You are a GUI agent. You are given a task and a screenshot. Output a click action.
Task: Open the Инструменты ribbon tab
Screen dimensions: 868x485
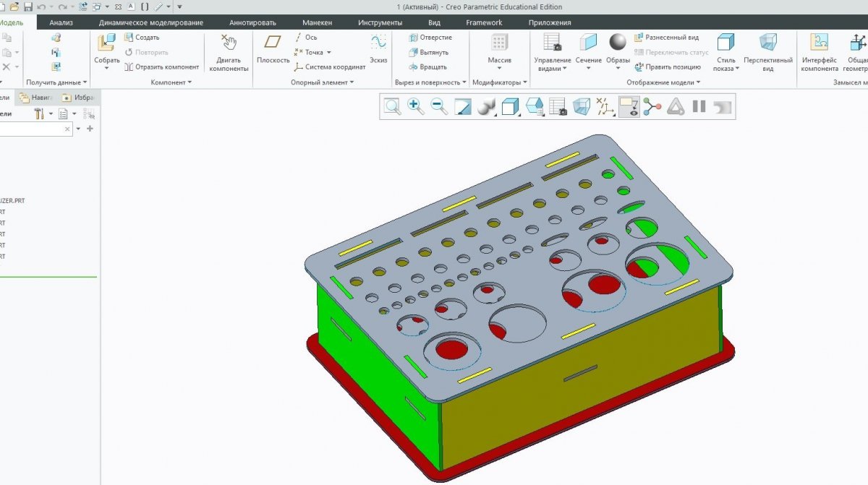point(380,22)
